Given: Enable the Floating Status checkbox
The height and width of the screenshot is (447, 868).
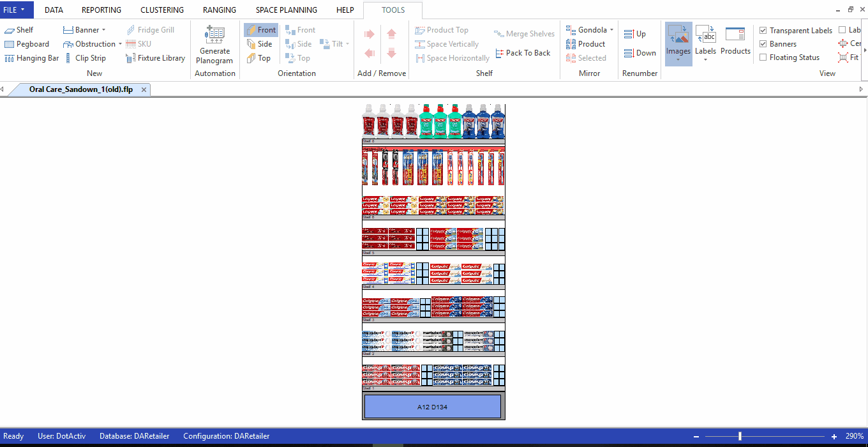Looking at the screenshot, I should pos(763,57).
